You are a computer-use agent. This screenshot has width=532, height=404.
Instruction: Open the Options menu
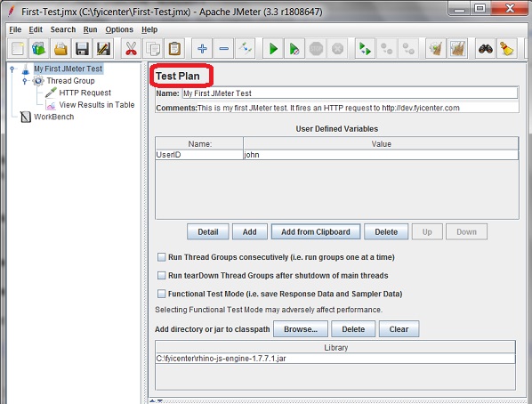(x=119, y=29)
